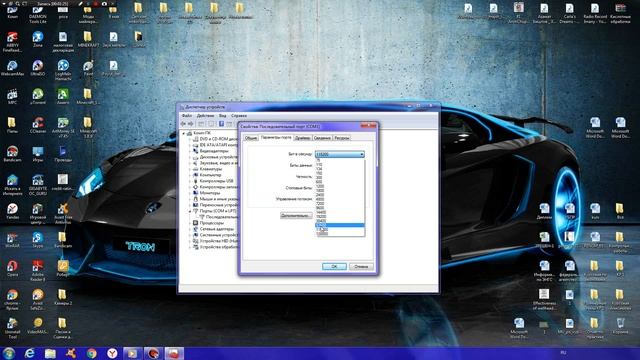This screenshot has width=640, height=360.
Task: Open the Файл menu in Device Manager
Action: coord(187,116)
